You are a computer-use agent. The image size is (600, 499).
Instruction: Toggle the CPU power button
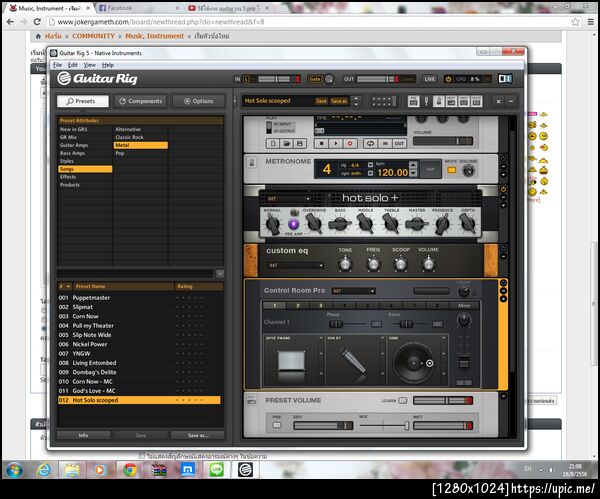pos(448,79)
